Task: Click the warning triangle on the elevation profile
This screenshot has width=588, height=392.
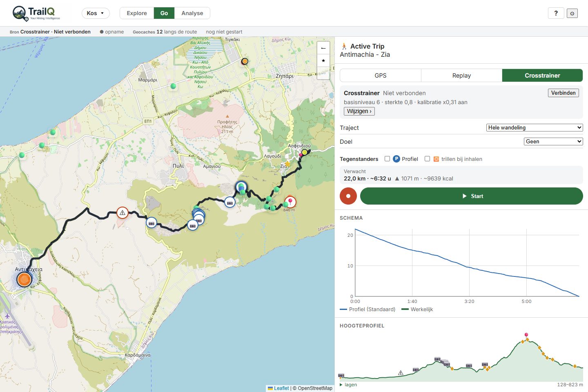Action: (x=401, y=373)
